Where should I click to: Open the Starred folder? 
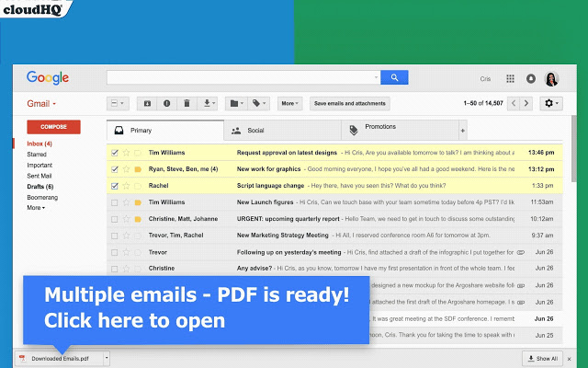[x=37, y=155]
